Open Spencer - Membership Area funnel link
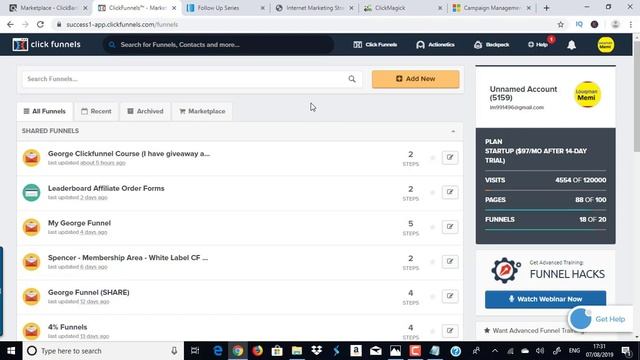This screenshot has height=360, width=640. tap(128, 258)
